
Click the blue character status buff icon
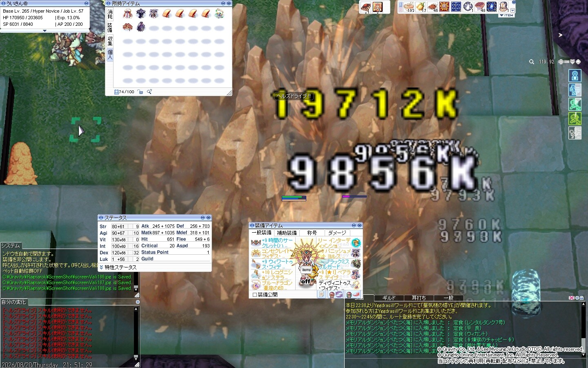(575, 76)
